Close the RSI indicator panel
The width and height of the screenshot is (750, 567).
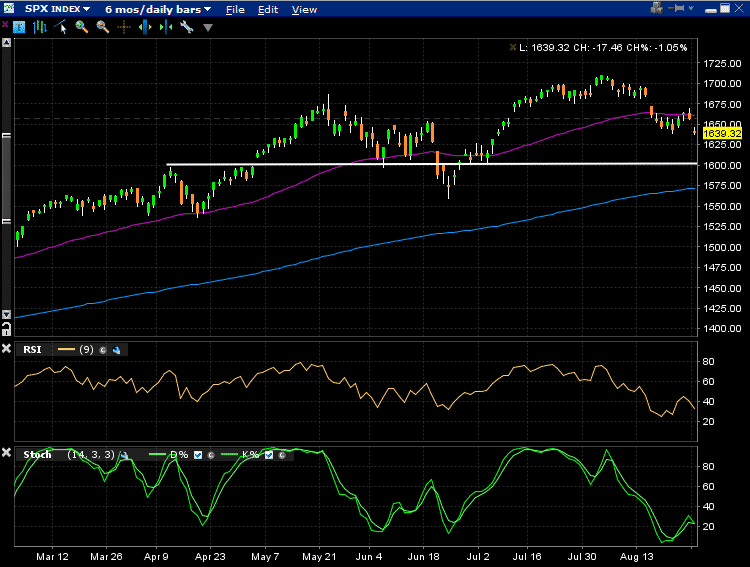6,349
